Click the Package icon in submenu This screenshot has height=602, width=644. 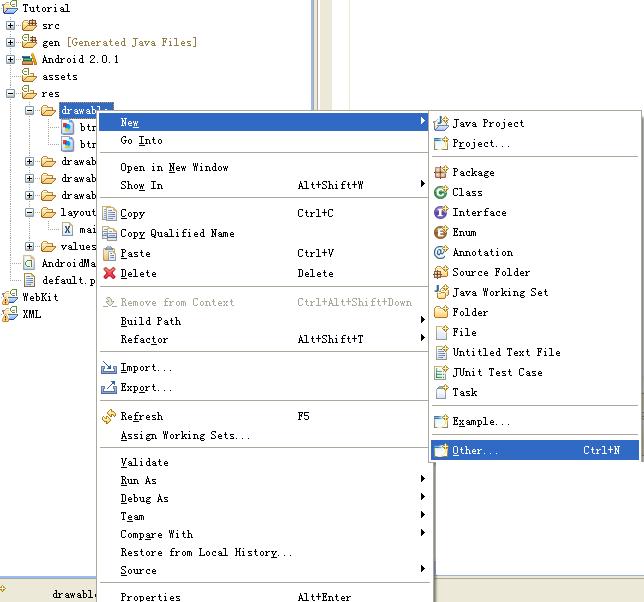[x=441, y=172]
